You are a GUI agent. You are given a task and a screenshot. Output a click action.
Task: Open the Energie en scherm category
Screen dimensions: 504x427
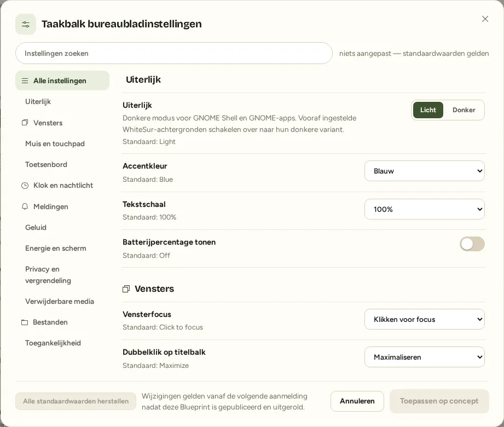point(56,248)
